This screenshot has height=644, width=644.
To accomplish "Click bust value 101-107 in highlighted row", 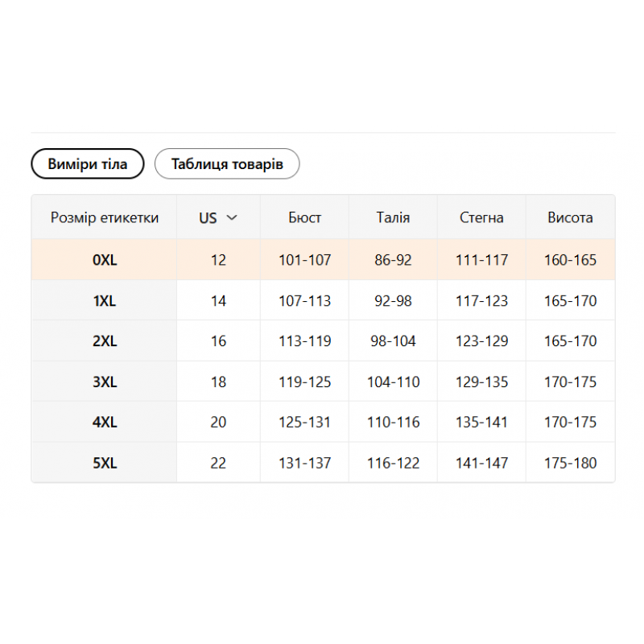I will tap(305, 260).
